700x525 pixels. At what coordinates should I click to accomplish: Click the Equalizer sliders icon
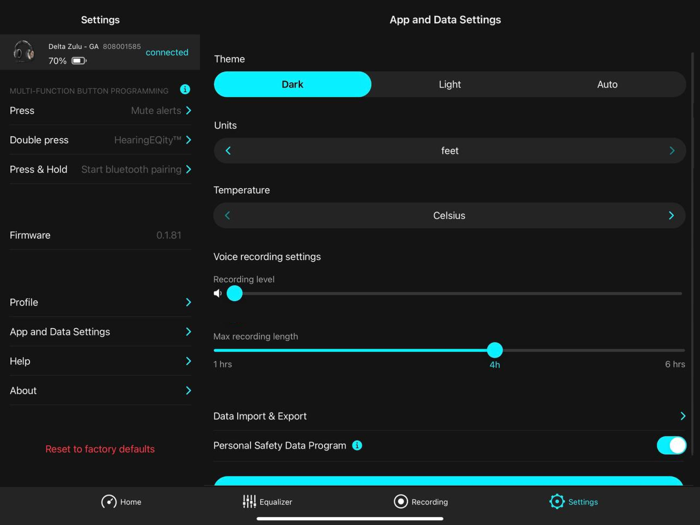coord(249,502)
